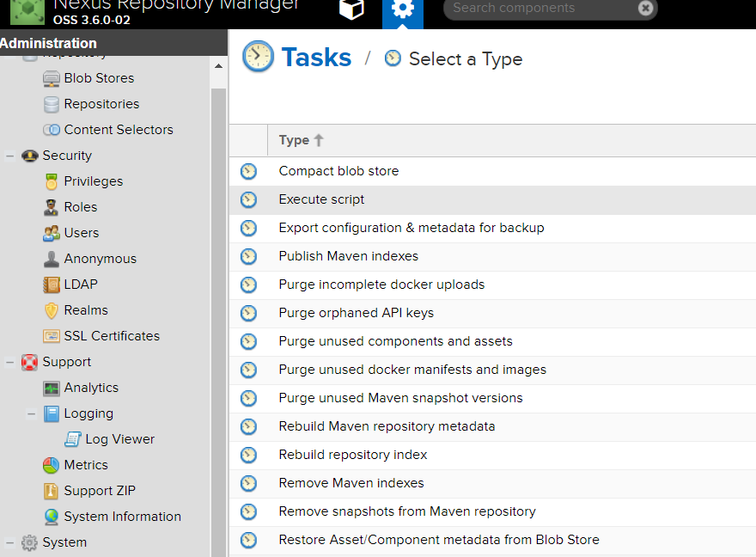Select the Execute script task type

[x=321, y=199]
